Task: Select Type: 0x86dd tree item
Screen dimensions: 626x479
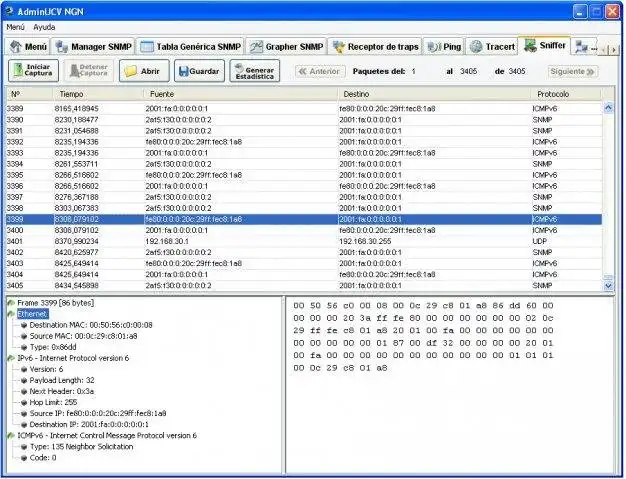Action: 53,347
